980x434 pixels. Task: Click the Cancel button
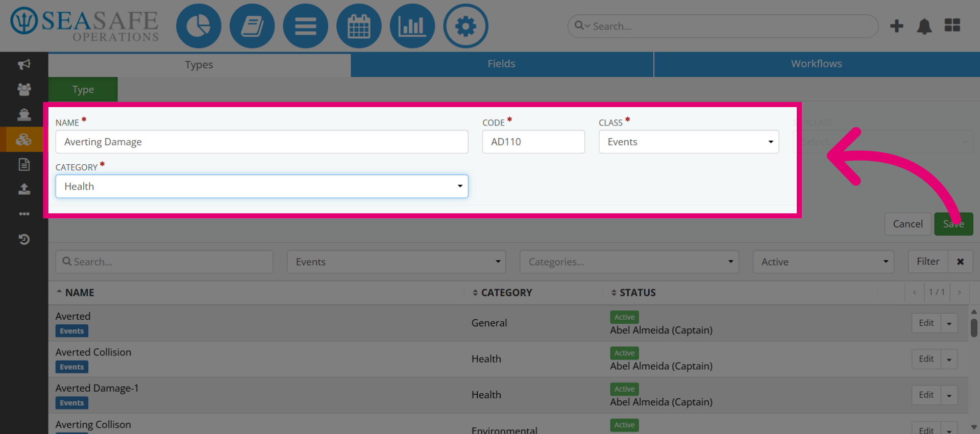point(908,224)
